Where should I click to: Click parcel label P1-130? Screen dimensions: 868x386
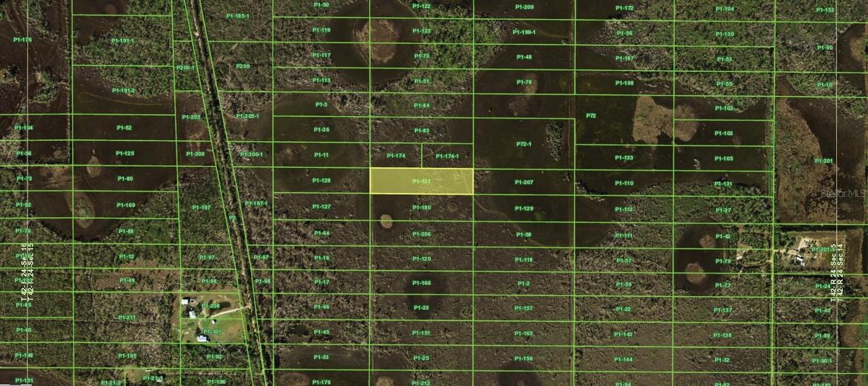tap(724, 34)
